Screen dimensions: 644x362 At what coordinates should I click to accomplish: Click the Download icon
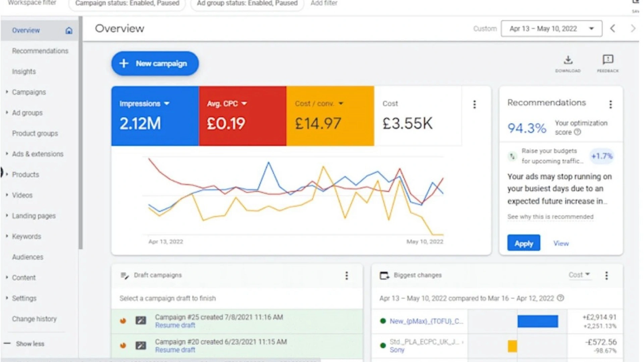(568, 61)
